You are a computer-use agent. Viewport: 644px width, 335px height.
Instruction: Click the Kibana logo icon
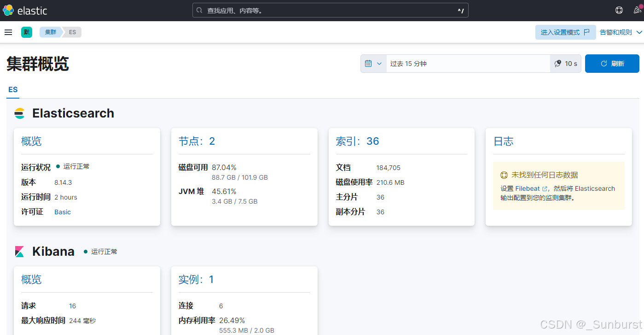tap(19, 252)
